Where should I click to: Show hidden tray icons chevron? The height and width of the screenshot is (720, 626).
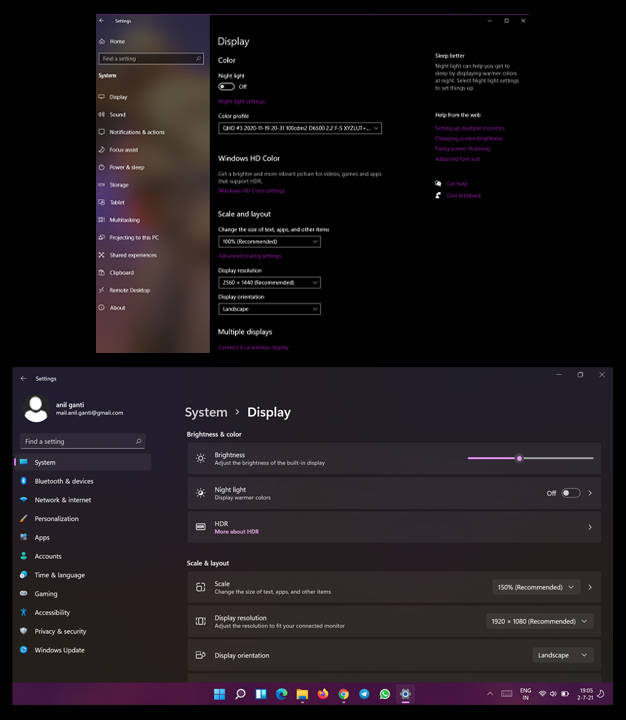coord(490,694)
